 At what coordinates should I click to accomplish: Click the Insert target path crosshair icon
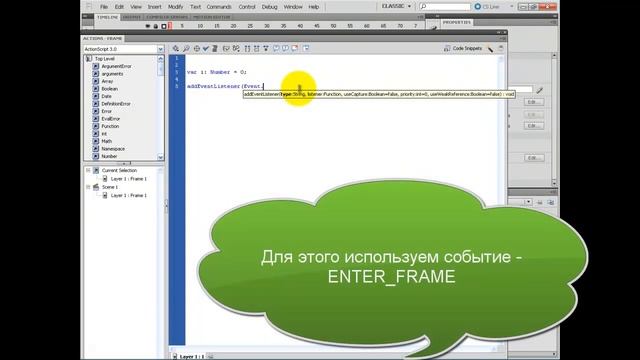[197, 48]
